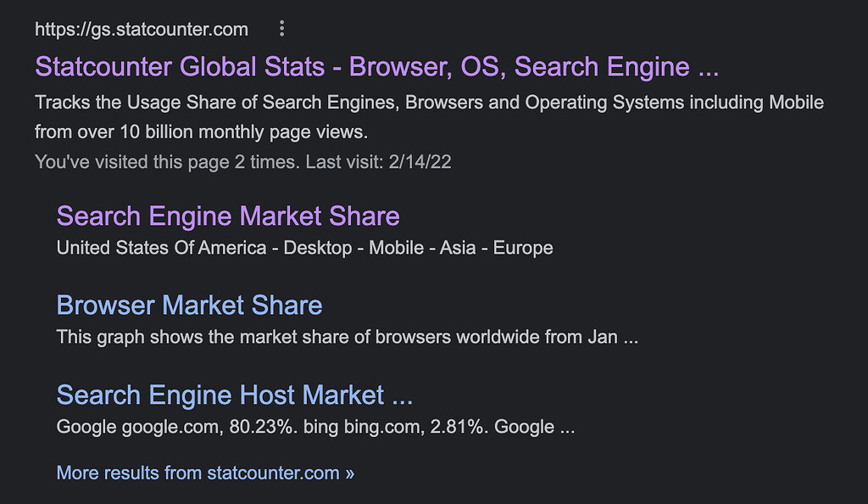Open the Search Engine Host Market sitelink
Screen dimensions: 868x504
234,395
